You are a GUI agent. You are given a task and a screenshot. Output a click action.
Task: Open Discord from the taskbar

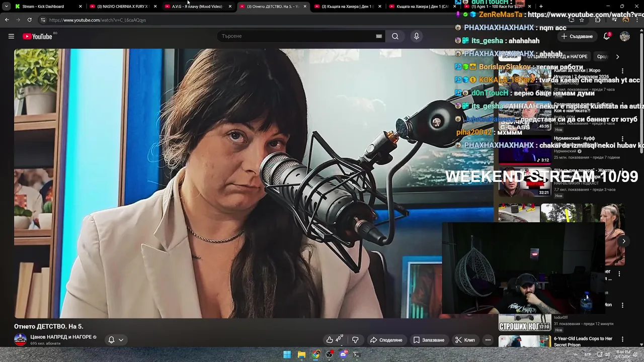344,354
